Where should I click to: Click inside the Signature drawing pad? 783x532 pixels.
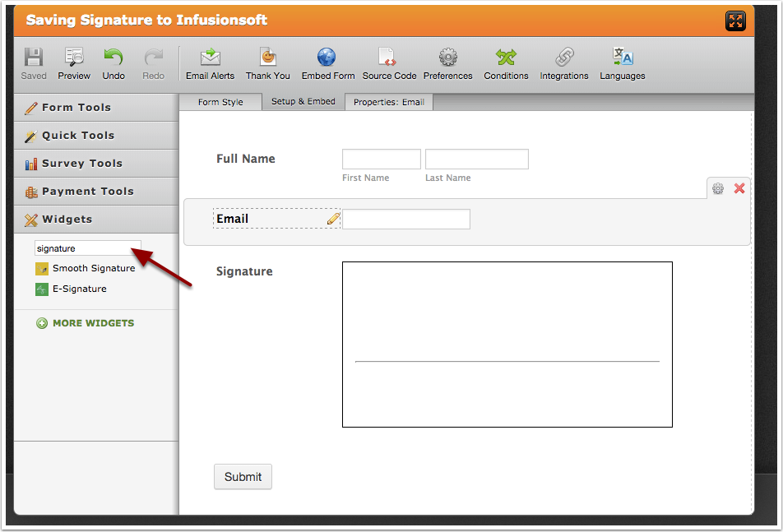pyautogui.click(x=507, y=345)
